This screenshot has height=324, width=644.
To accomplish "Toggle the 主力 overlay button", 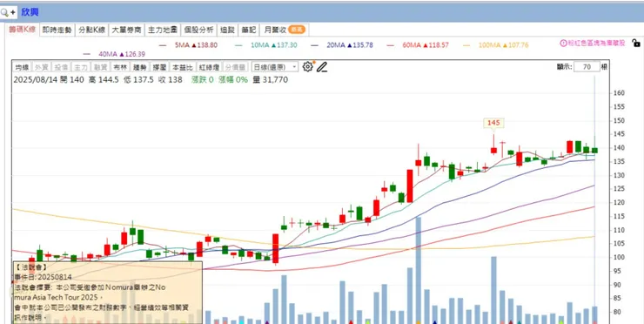I will 80,67.
